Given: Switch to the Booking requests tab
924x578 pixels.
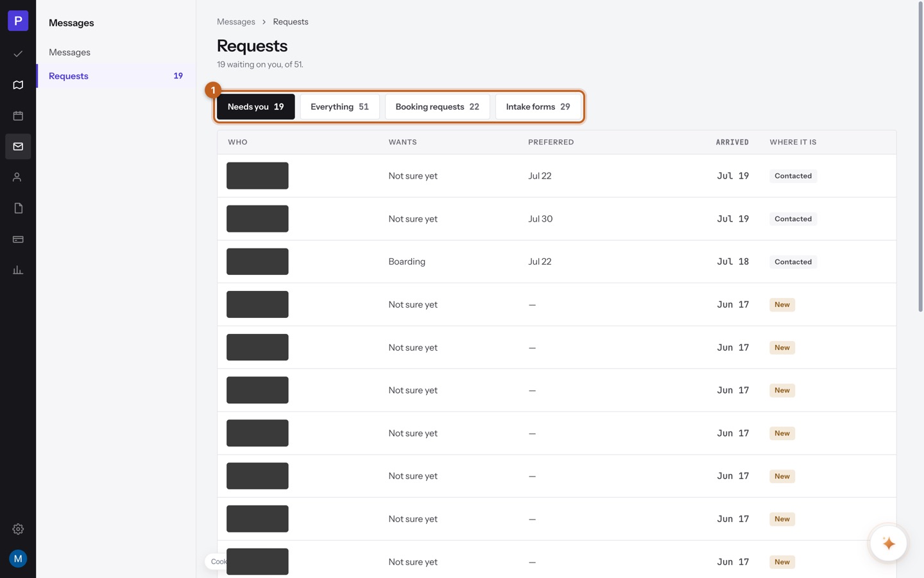Looking at the screenshot, I should point(437,107).
